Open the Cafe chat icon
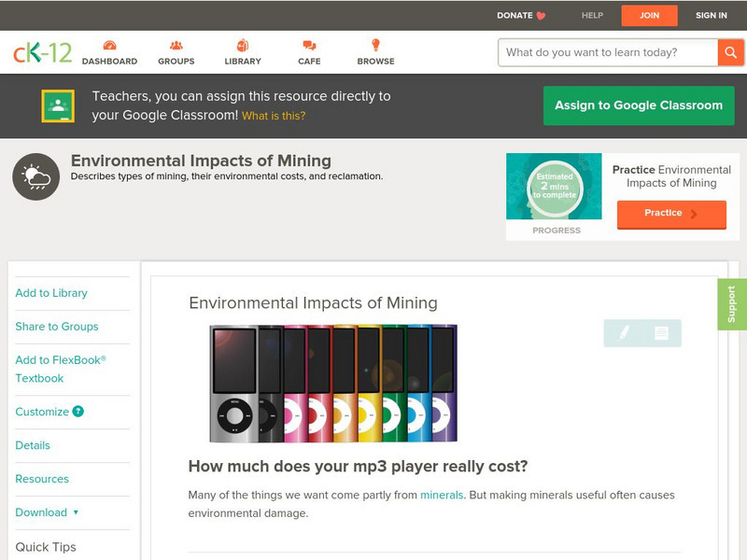The height and width of the screenshot is (560, 747). click(x=309, y=46)
